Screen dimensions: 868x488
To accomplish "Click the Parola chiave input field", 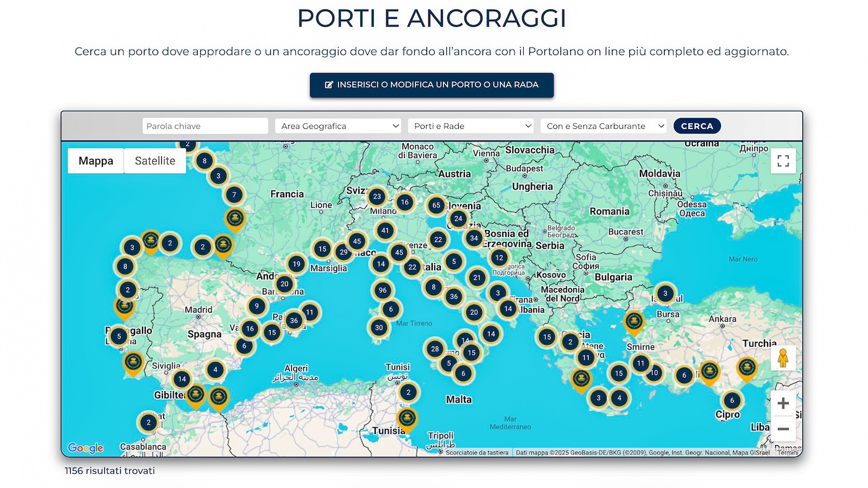I will click(205, 125).
